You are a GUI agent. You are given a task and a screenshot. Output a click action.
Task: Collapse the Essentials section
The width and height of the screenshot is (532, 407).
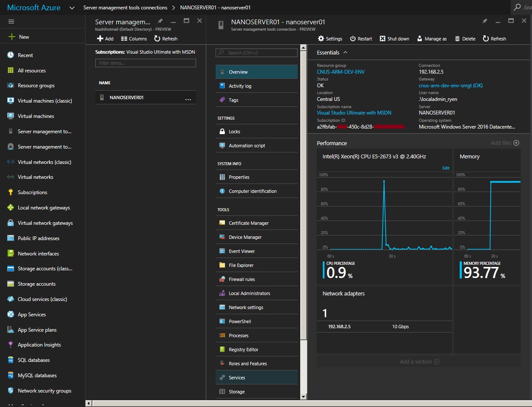(x=345, y=52)
